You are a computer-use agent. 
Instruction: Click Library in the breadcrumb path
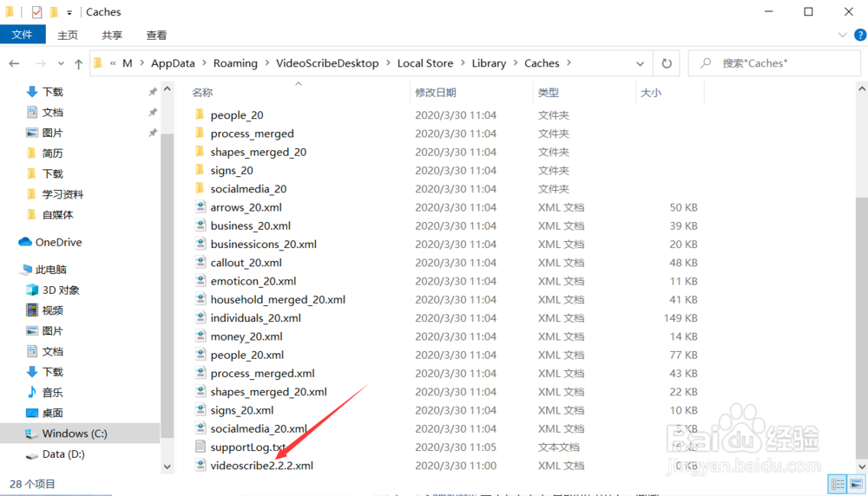click(x=489, y=63)
